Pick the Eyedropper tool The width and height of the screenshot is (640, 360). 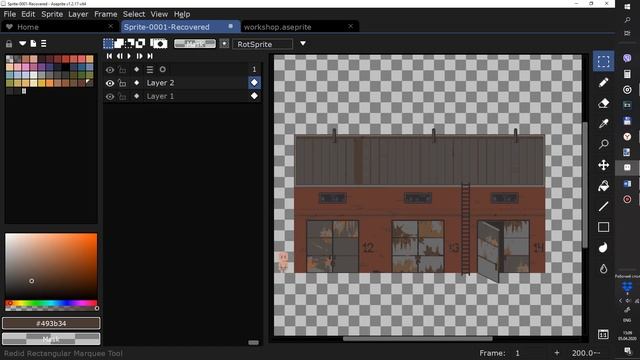point(603,124)
